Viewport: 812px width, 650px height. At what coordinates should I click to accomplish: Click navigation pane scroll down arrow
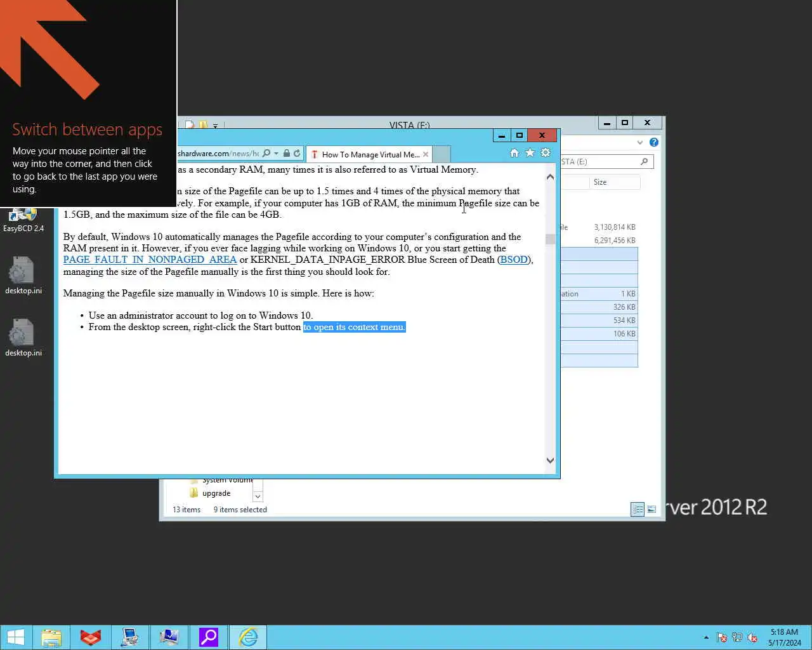[x=258, y=496]
